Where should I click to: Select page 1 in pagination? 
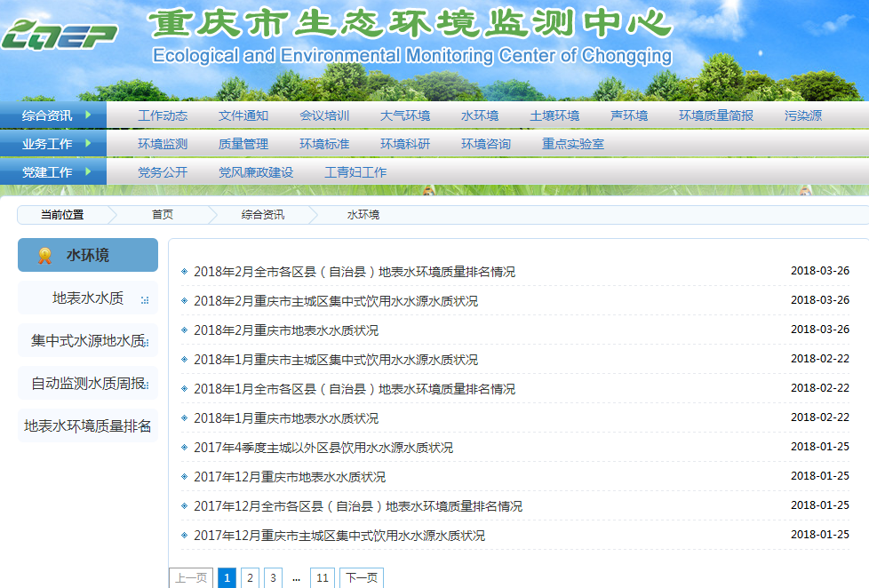(x=227, y=578)
